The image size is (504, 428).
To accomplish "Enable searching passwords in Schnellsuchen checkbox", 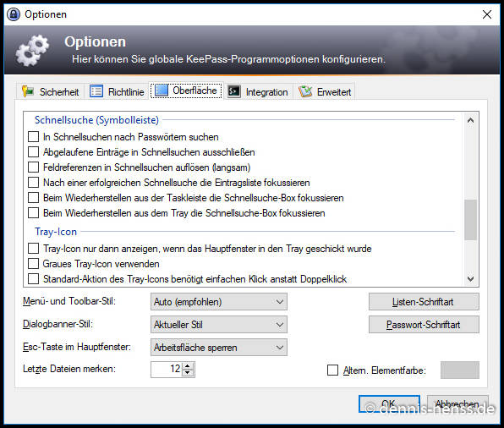I will [34, 137].
